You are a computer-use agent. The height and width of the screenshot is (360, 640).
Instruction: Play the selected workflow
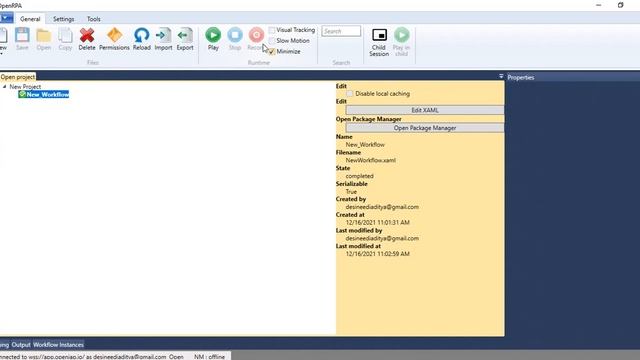[x=213, y=39]
